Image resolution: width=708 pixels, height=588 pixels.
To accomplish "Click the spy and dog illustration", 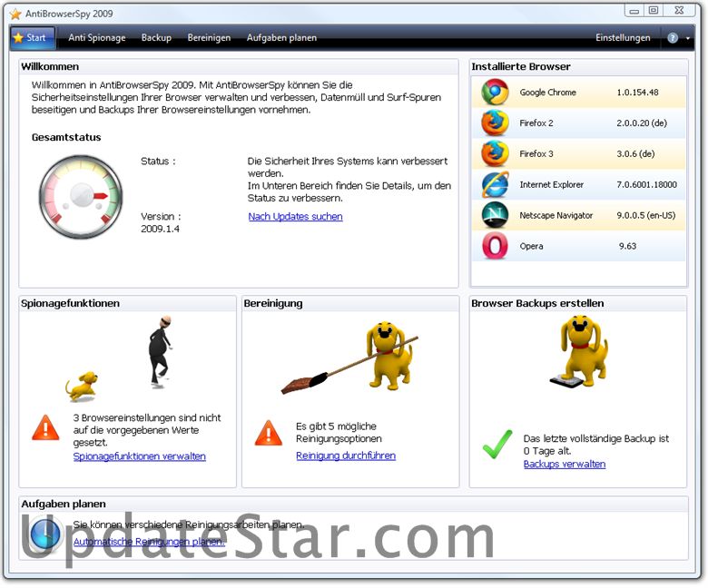I will (120, 358).
